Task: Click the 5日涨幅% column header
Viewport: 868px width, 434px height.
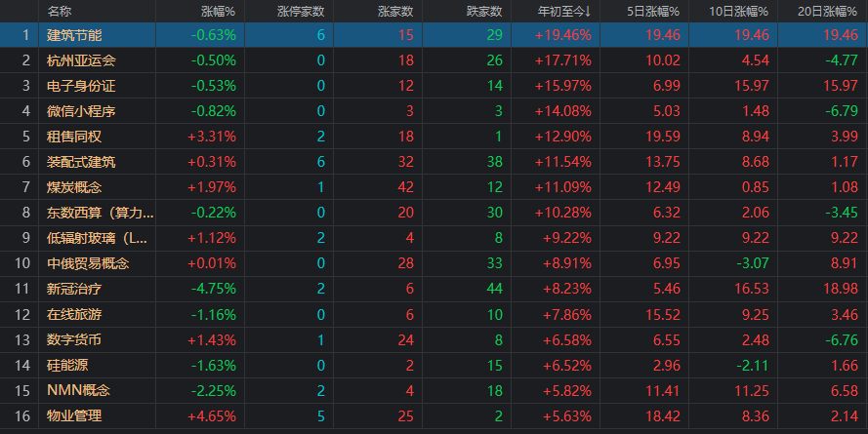Action: (653, 11)
